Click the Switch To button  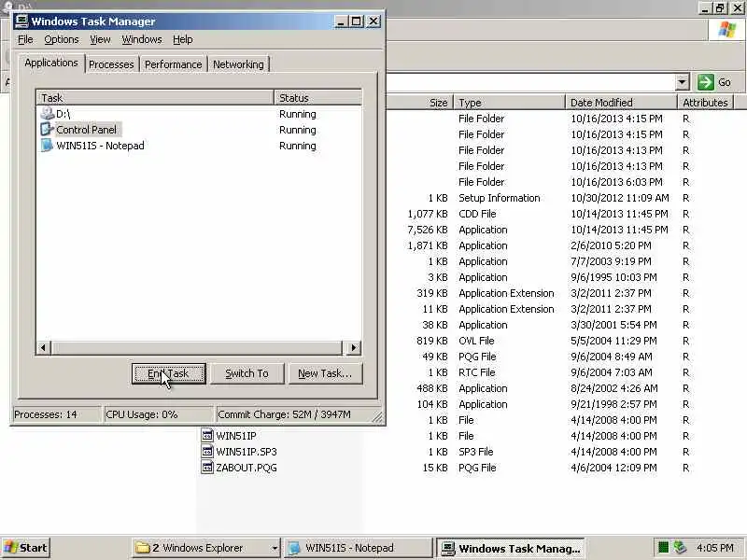point(247,374)
